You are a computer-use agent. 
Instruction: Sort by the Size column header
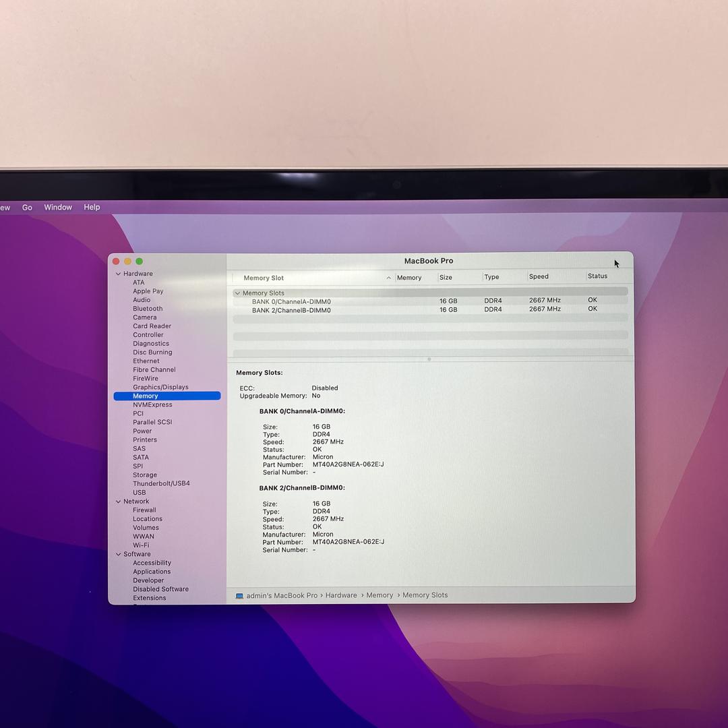446,277
